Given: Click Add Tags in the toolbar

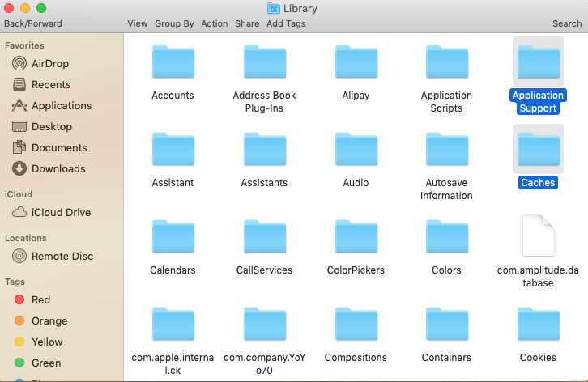Looking at the screenshot, I should (286, 23).
